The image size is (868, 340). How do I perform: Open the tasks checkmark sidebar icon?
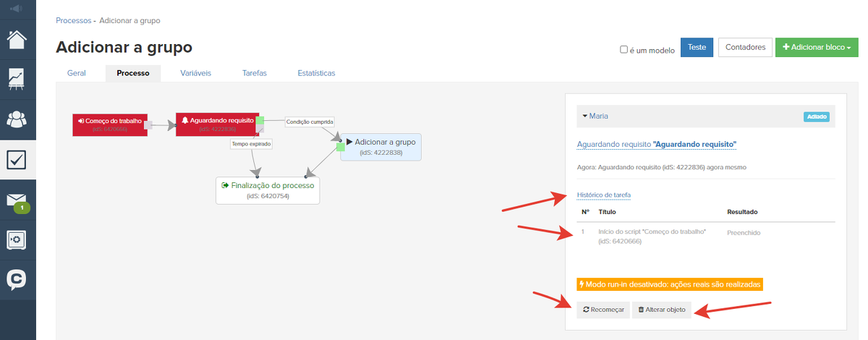[17, 159]
